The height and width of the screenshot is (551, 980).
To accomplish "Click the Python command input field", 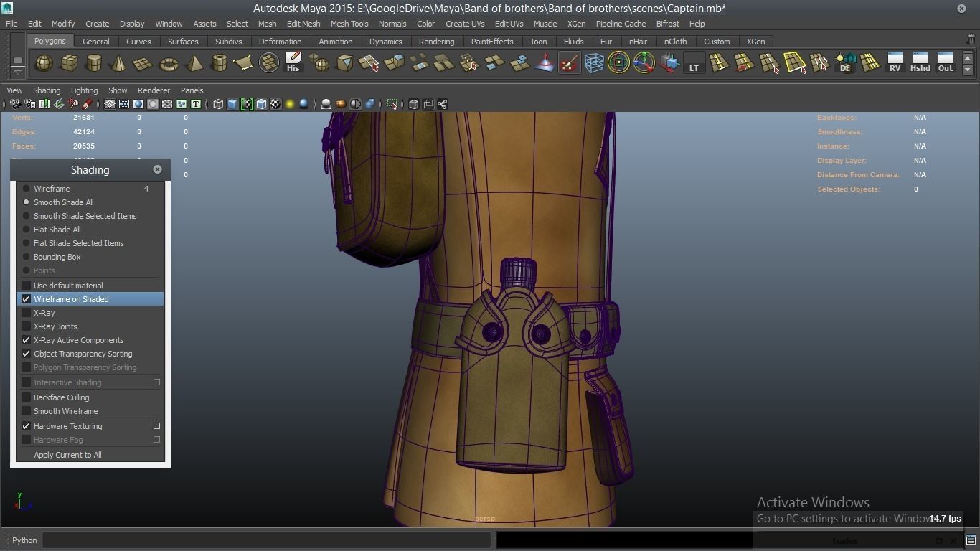I will pyautogui.click(x=266, y=540).
